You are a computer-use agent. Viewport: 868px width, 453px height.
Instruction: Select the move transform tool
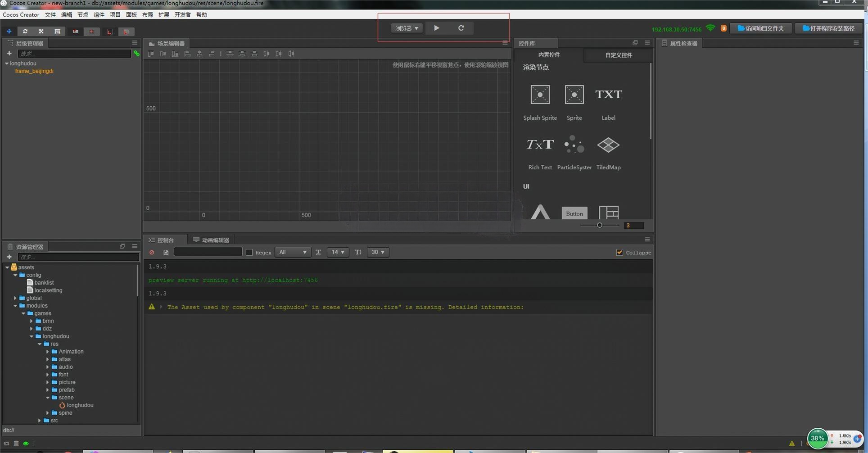point(9,32)
